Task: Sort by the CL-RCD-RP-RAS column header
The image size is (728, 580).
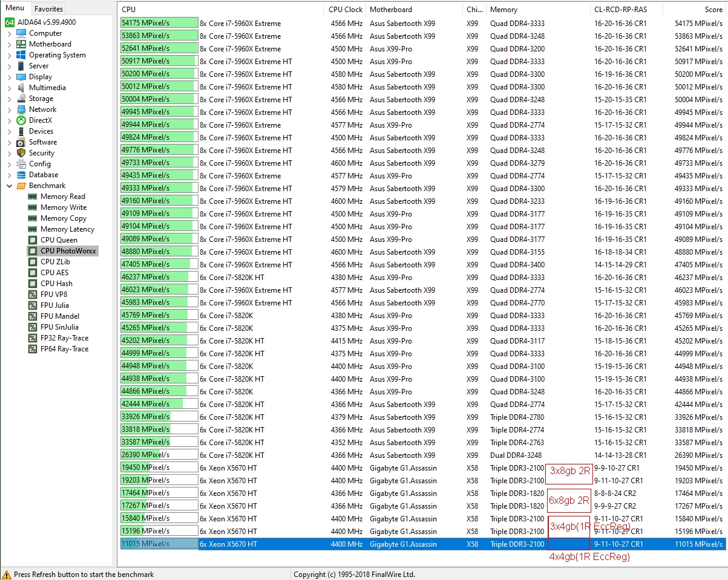Action: coord(627,10)
